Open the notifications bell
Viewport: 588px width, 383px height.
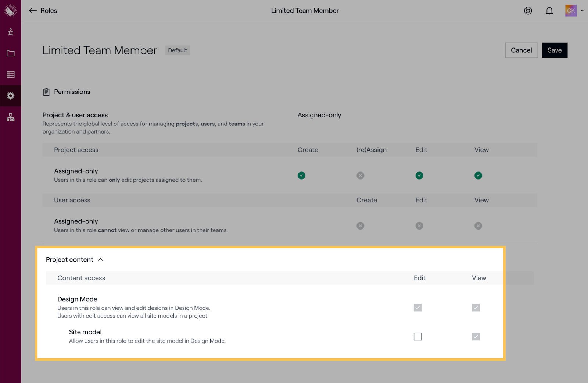pyautogui.click(x=549, y=11)
